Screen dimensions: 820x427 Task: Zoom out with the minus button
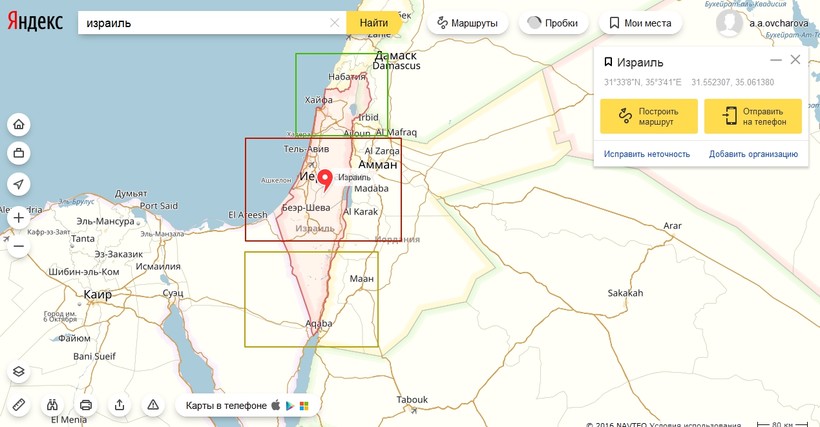point(18,246)
